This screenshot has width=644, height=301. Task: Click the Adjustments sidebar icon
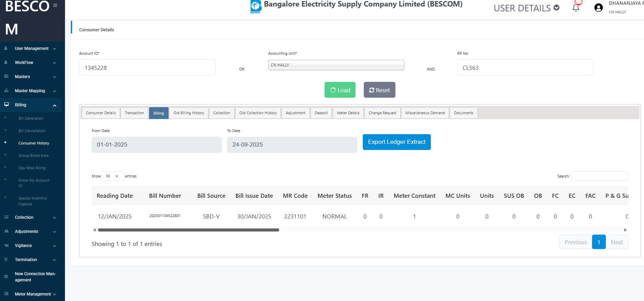pos(6,231)
